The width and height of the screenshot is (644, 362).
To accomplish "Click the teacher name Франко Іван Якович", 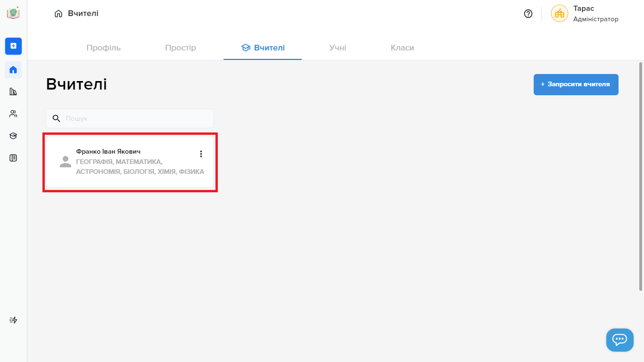I will point(108,151).
